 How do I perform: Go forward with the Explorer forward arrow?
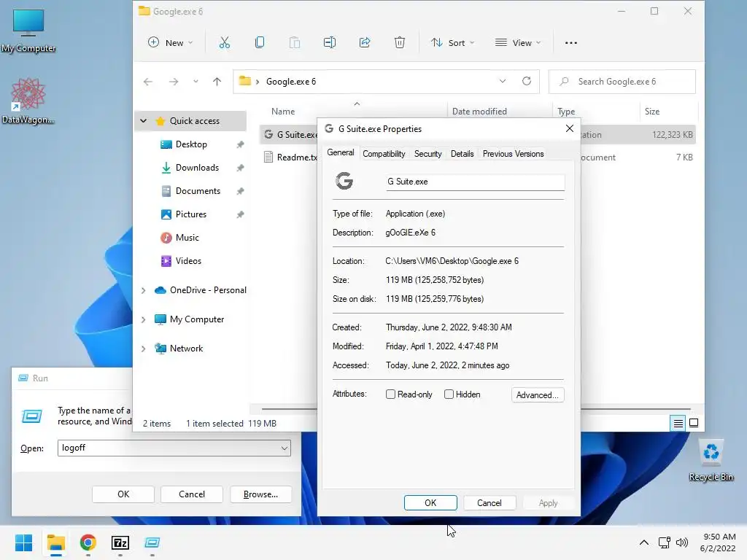[174, 82]
